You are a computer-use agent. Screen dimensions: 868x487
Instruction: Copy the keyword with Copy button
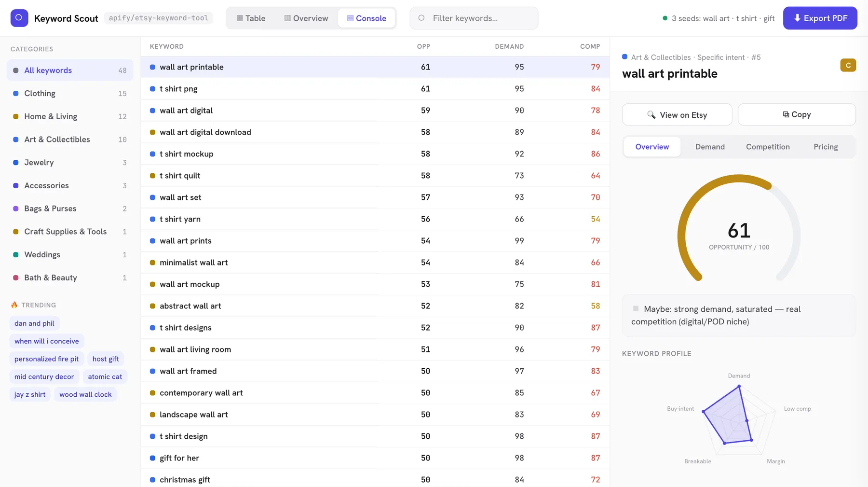pyautogui.click(x=797, y=115)
